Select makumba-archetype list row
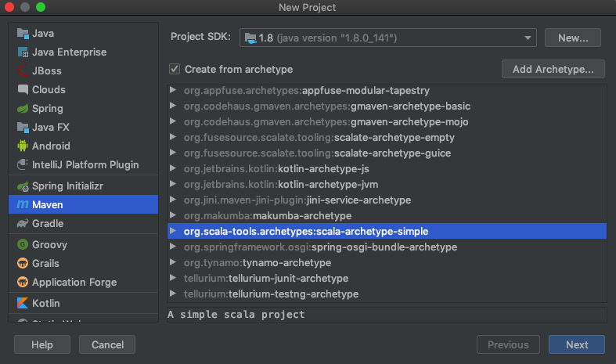 [x=387, y=215]
